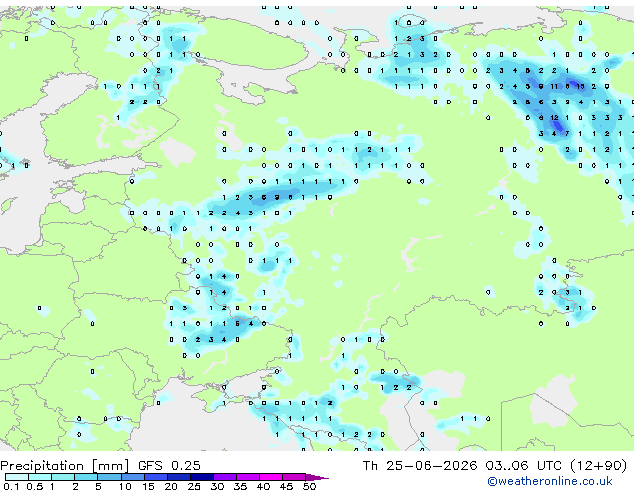Click the 0.1–0.5 mm legend color swatch
Screen dimensions: 634x490
[x=17, y=477]
